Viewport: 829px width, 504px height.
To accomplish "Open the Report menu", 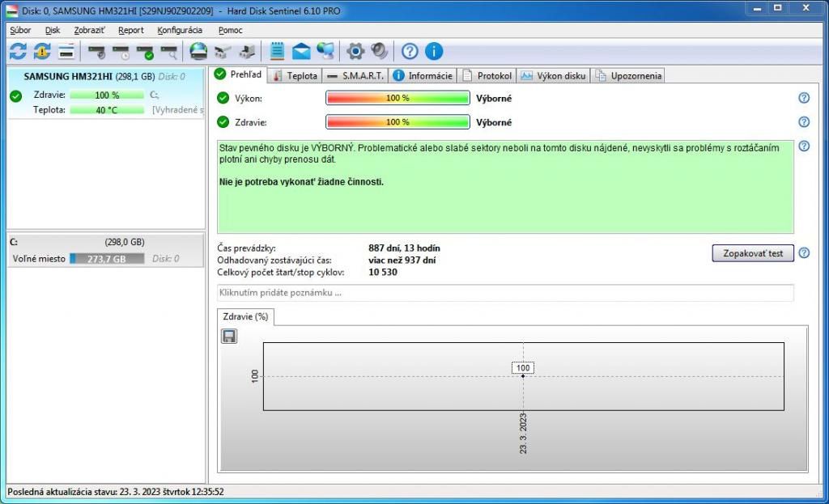I will click(x=130, y=30).
